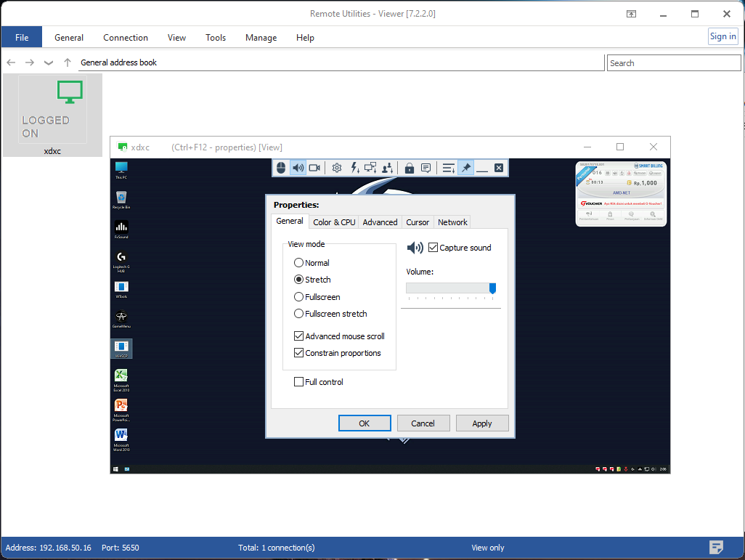The height and width of the screenshot is (560, 745).
Task: Choose the Fullscreen stretch view mode
Action: pyautogui.click(x=298, y=314)
